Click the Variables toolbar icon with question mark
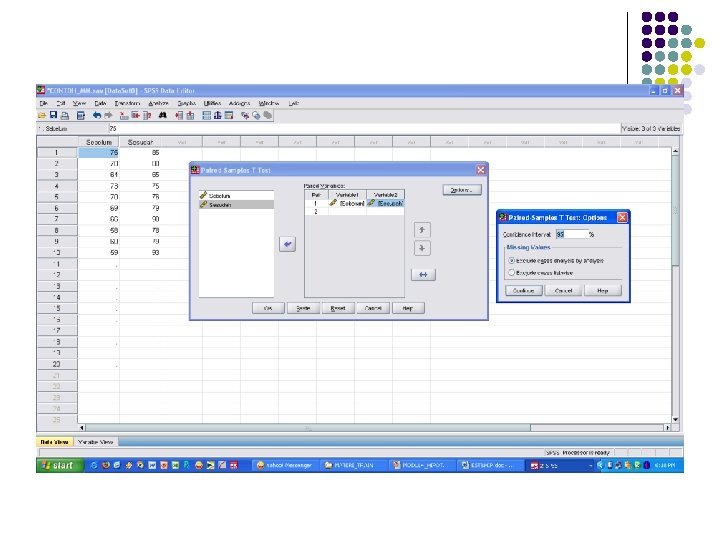Image resolution: width=720 pixels, height=540 pixels. point(147,115)
